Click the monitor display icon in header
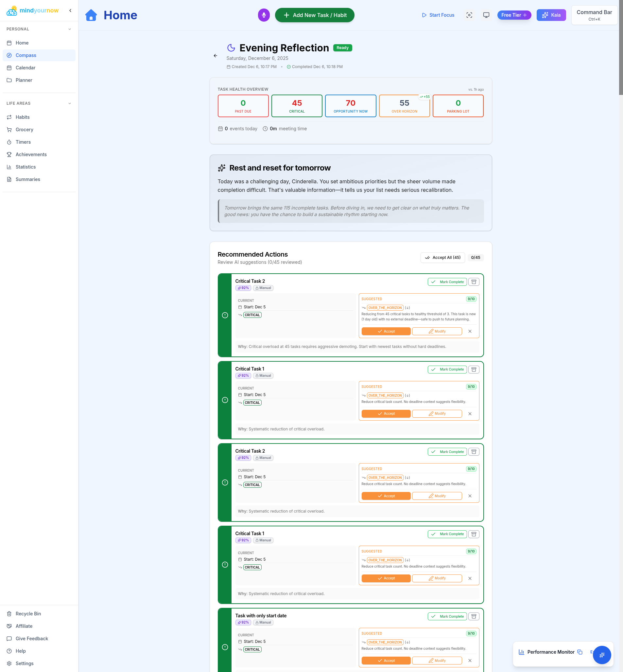The height and width of the screenshot is (672, 623). pyautogui.click(x=486, y=15)
